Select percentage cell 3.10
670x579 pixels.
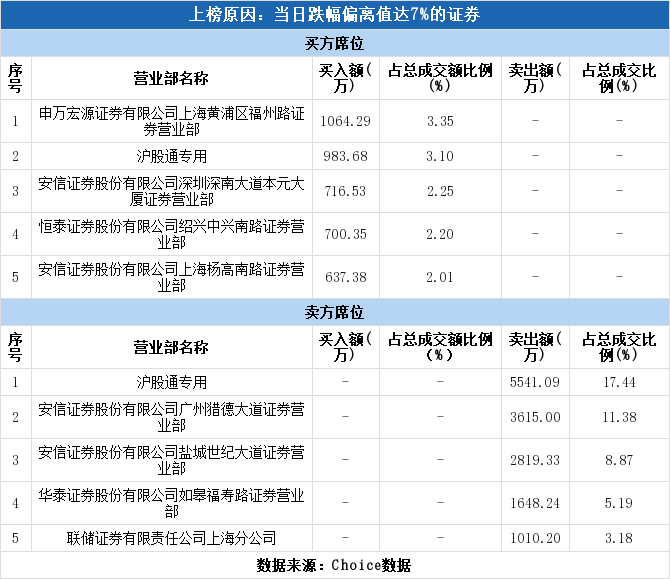tap(440, 156)
